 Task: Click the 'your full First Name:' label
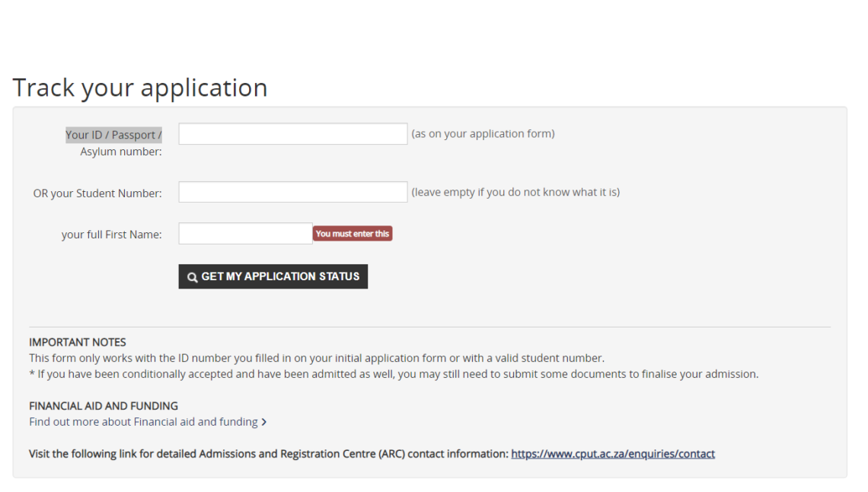pyautogui.click(x=111, y=234)
